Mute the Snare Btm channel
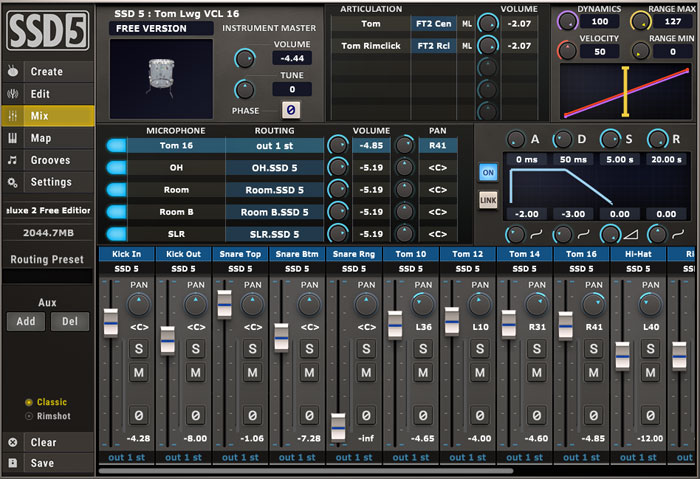Viewport: 700px width, 479px height. [309, 372]
